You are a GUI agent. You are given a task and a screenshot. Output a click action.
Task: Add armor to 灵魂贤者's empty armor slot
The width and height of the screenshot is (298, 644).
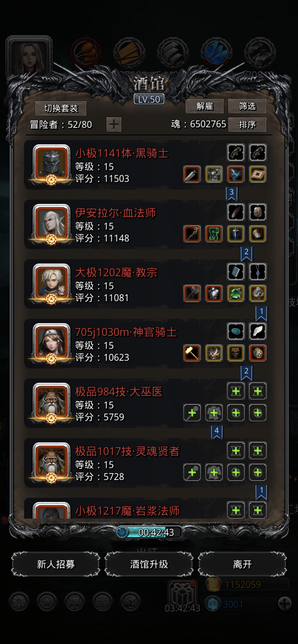point(214,472)
